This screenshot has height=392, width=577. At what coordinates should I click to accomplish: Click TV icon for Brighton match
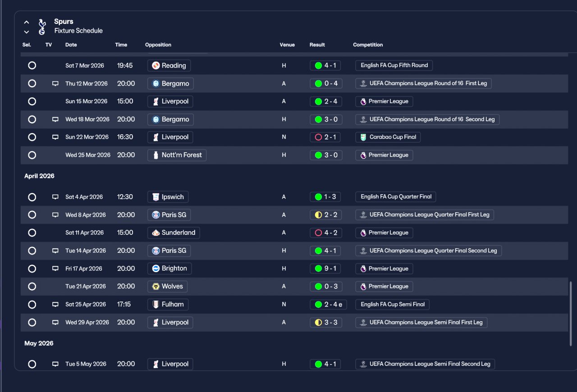click(x=55, y=269)
